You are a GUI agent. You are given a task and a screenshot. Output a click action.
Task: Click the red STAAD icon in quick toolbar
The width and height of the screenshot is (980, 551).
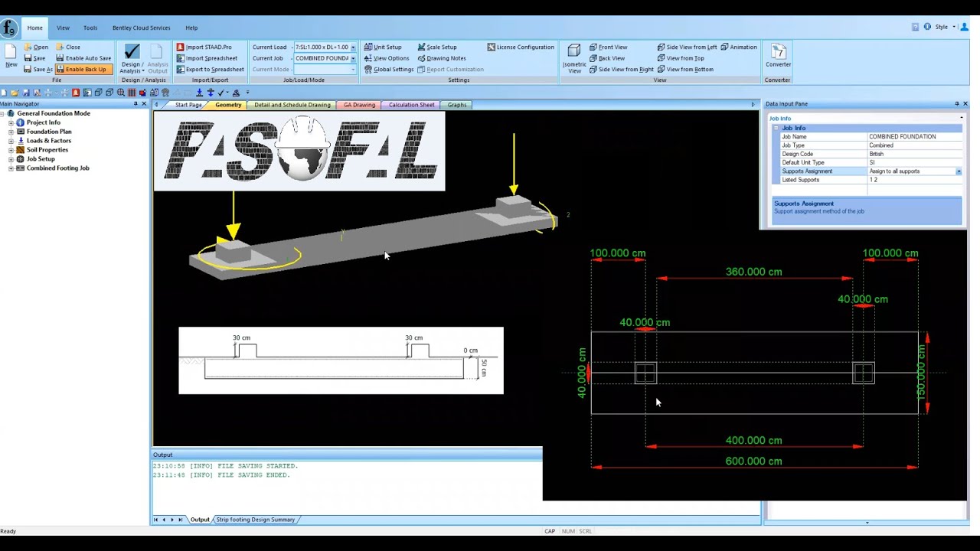(x=76, y=93)
